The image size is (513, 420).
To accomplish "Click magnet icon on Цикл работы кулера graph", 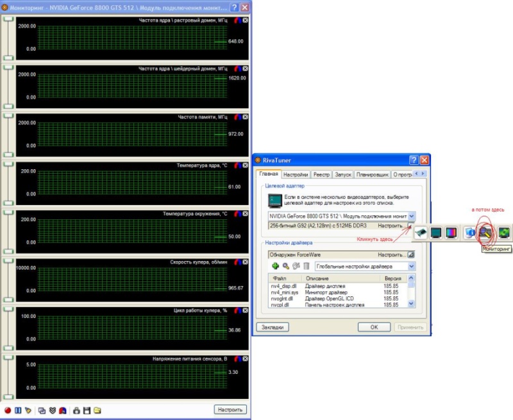I will (x=238, y=310).
